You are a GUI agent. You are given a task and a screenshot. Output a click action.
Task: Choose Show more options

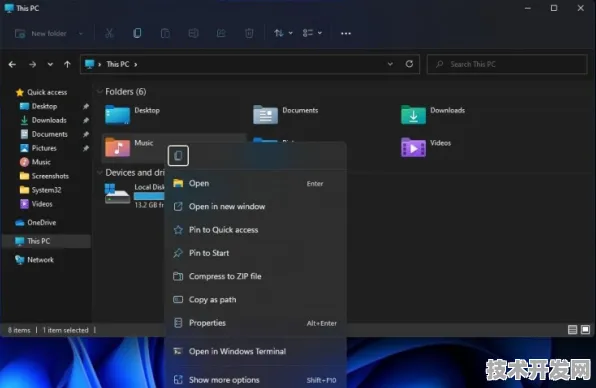(255, 380)
